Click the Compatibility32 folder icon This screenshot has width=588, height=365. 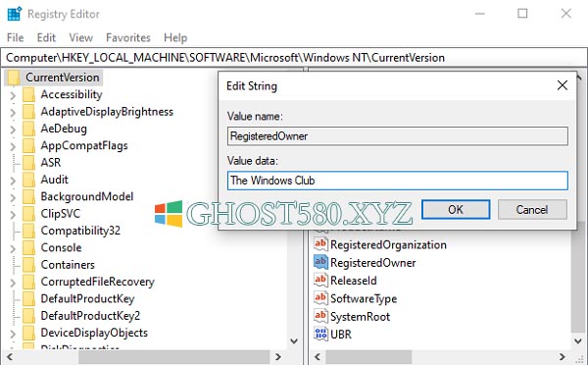pos(28,231)
